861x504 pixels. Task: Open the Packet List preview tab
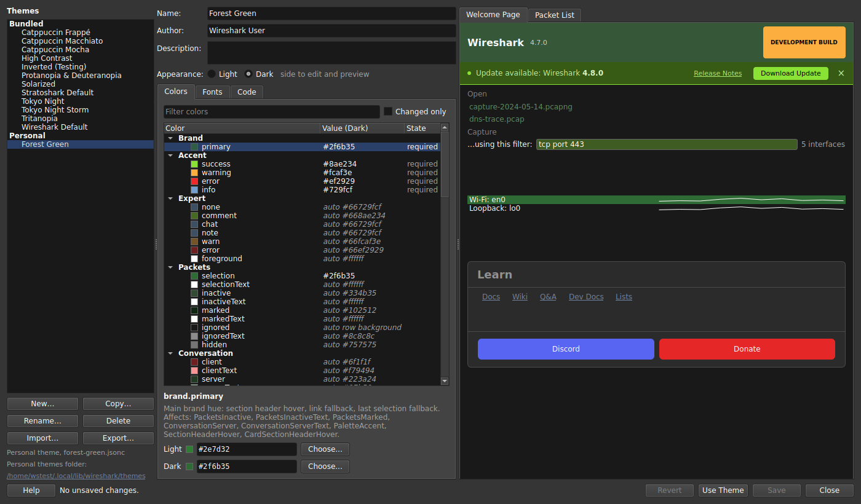pos(555,15)
